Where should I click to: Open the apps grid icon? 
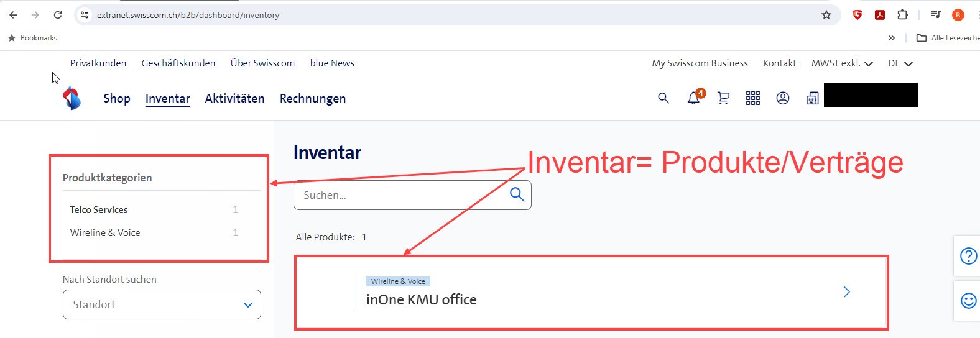pyautogui.click(x=753, y=98)
